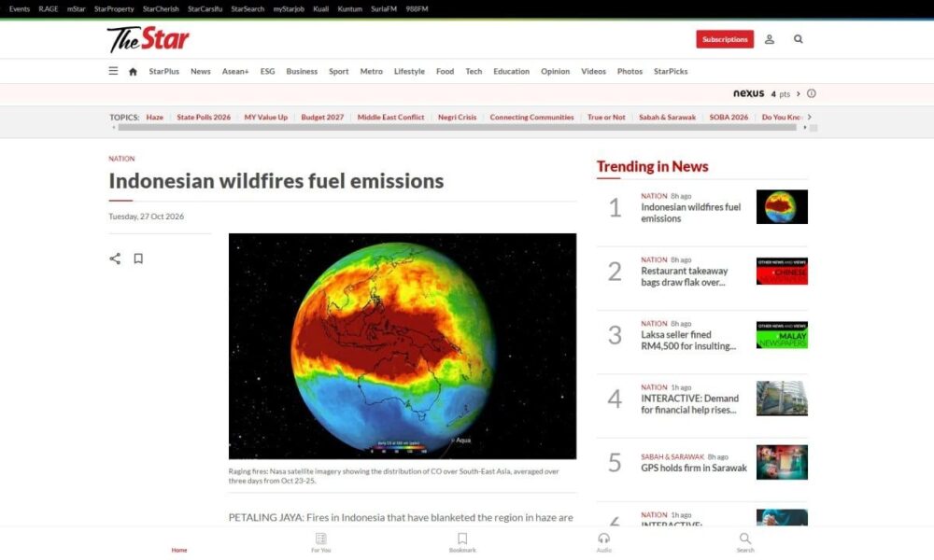The image size is (934, 560).
Task: Open the Budget 2027 topic
Action: click(322, 118)
